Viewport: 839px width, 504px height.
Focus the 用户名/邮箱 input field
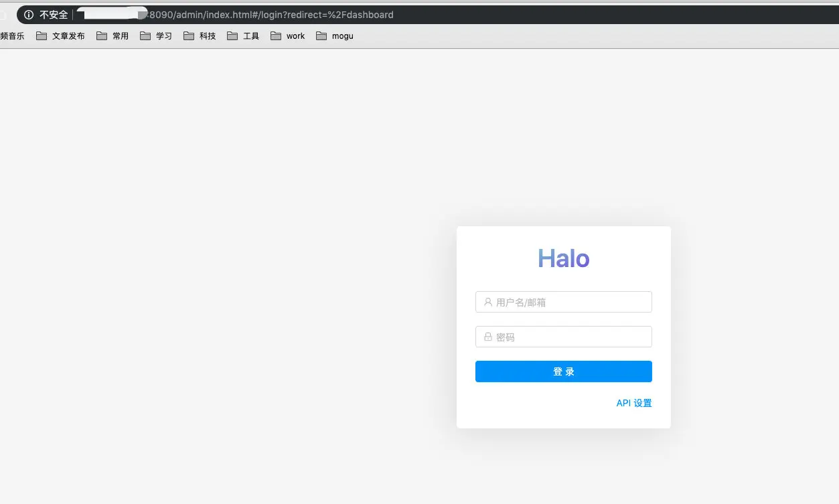coord(563,302)
